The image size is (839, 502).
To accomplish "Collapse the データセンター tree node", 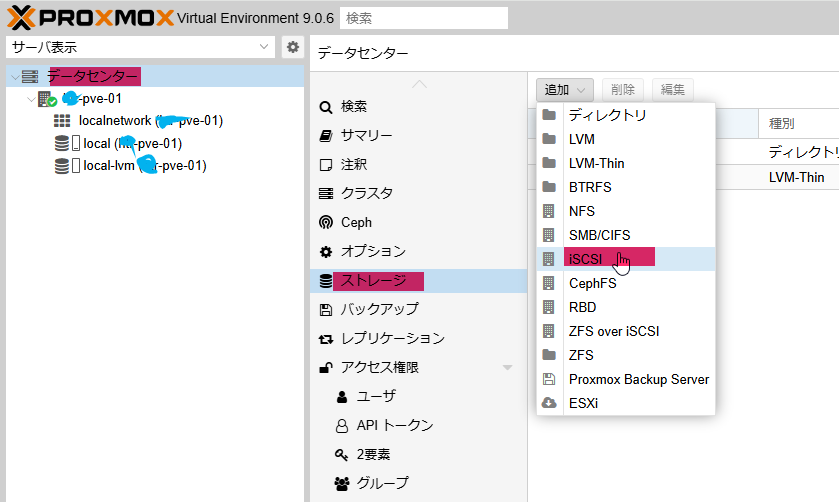I will (15, 77).
